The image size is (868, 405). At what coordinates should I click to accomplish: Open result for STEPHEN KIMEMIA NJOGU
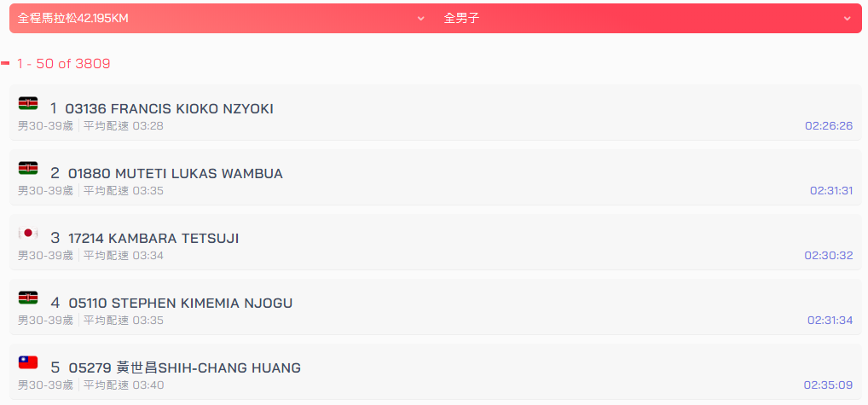[436, 306]
